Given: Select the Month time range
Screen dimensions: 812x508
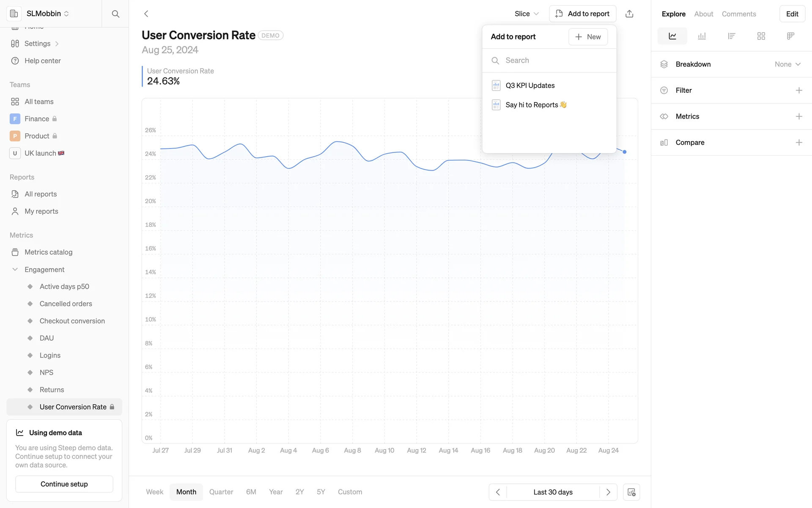Looking at the screenshot, I should pyautogui.click(x=186, y=492).
